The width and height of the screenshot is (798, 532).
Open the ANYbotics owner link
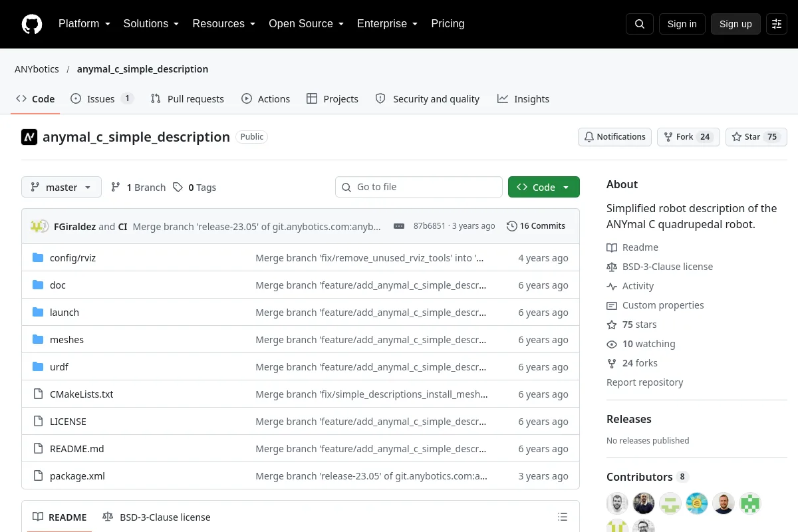click(x=37, y=69)
